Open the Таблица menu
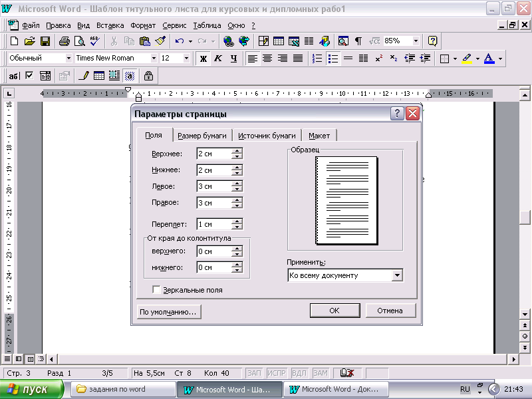 [207, 25]
